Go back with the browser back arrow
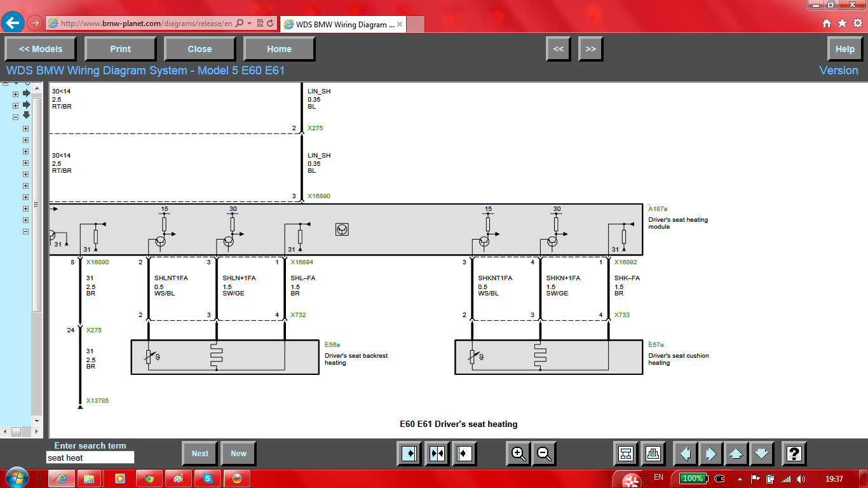Screen dimensions: 868x488 coord(13,23)
